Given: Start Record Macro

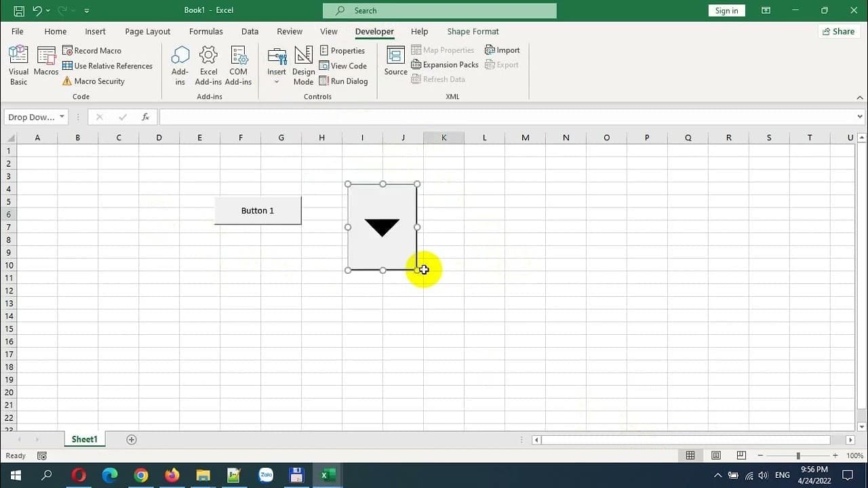Looking at the screenshot, I should pyautogui.click(x=92, y=51).
